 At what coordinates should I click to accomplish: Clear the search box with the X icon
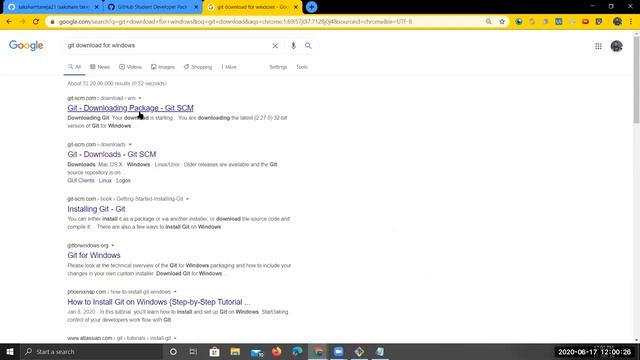(275, 46)
